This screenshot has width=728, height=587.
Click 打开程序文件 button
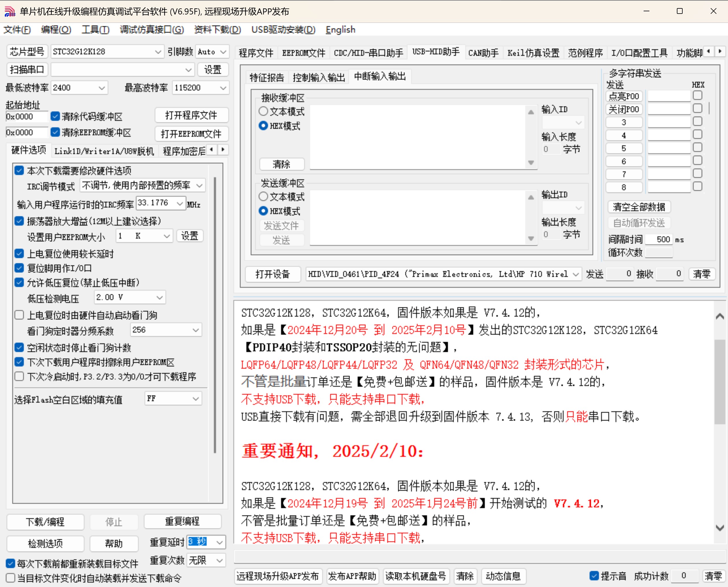click(191, 115)
